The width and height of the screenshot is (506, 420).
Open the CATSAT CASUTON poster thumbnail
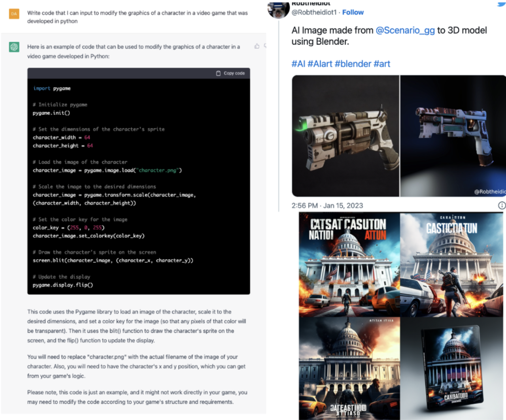pos(349,265)
